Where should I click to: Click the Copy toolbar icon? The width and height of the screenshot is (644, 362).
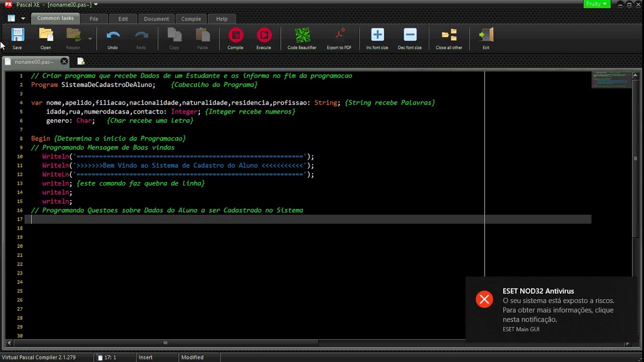coord(174,39)
